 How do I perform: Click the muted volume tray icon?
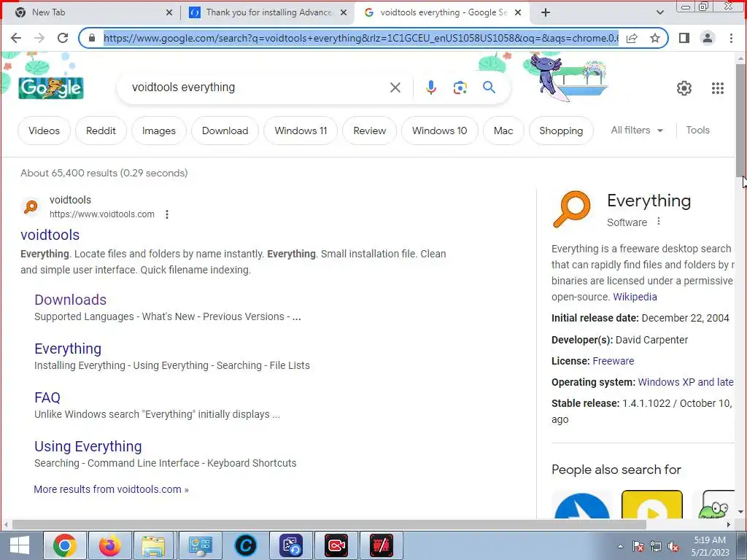[x=673, y=547]
